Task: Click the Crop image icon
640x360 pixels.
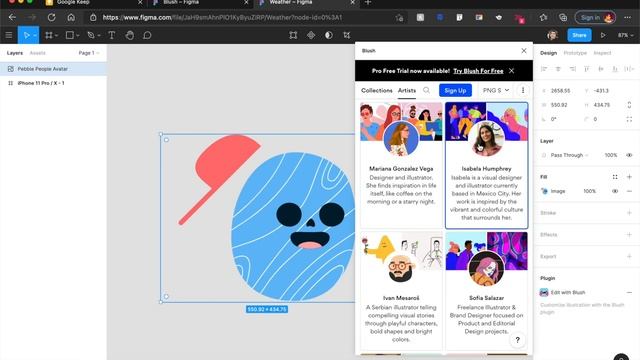Action: 347,35
